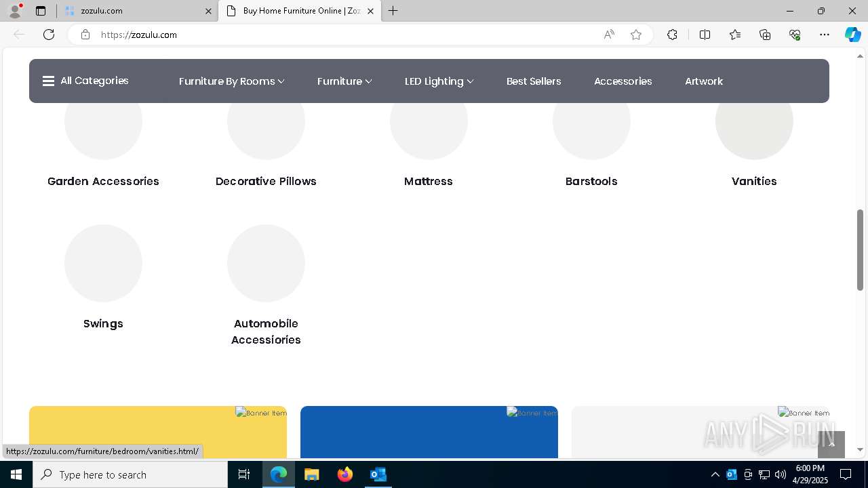Refresh the page with the reload icon
Image resolution: width=868 pixels, height=488 pixels.
pos(49,35)
